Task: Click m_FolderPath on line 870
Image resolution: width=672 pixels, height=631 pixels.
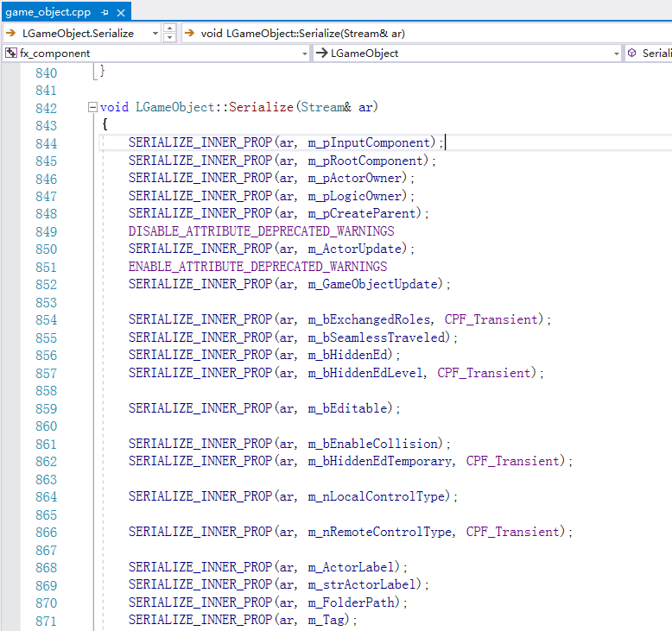Action: pyautogui.click(x=351, y=603)
